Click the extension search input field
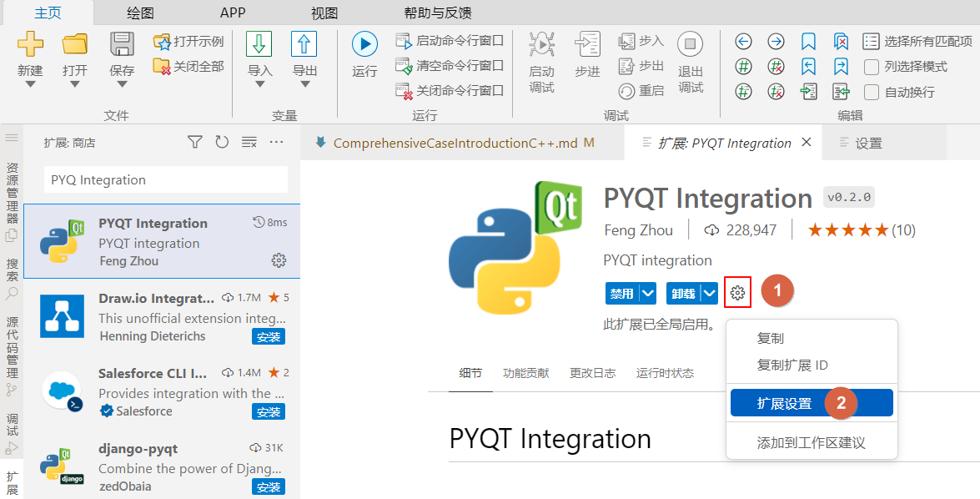Image resolution: width=980 pixels, height=499 pixels. pos(165,179)
